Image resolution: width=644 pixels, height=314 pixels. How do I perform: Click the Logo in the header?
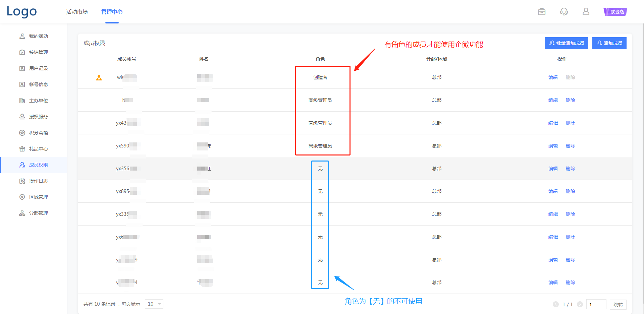pyautogui.click(x=21, y=12)
